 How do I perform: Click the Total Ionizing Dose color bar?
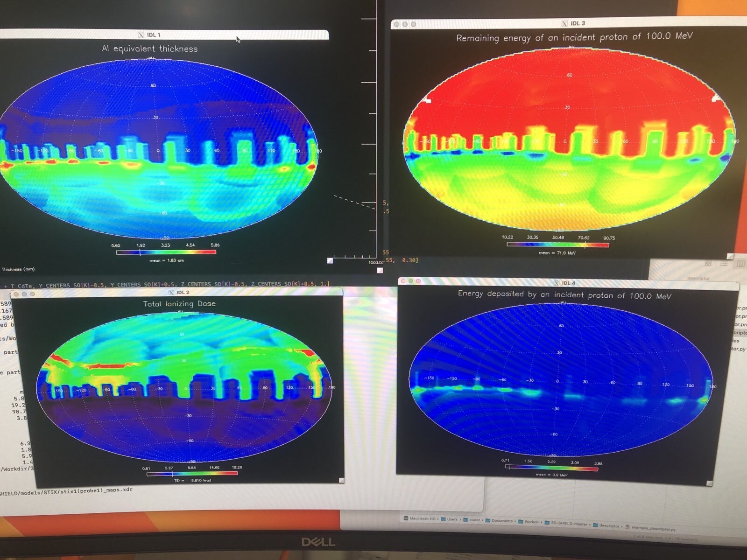[192, 474]
